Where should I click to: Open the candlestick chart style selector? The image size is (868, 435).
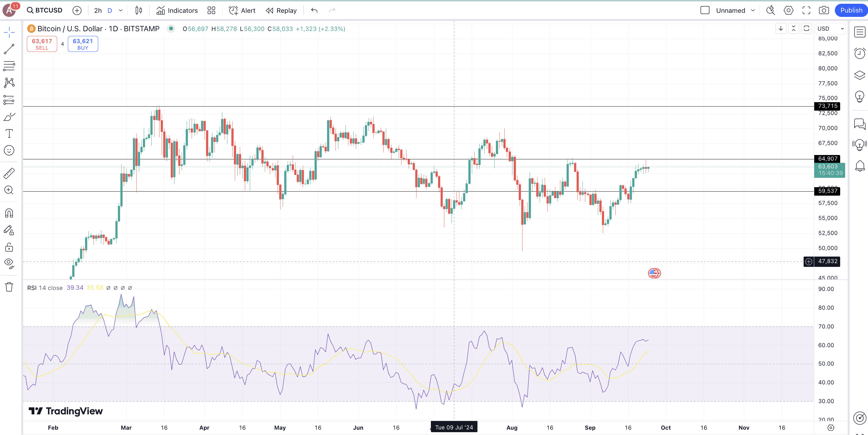(x=139, y=10)
